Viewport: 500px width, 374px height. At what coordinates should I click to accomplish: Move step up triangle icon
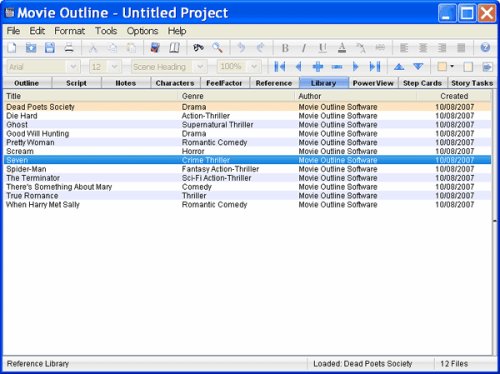click(x=399, y=67)
